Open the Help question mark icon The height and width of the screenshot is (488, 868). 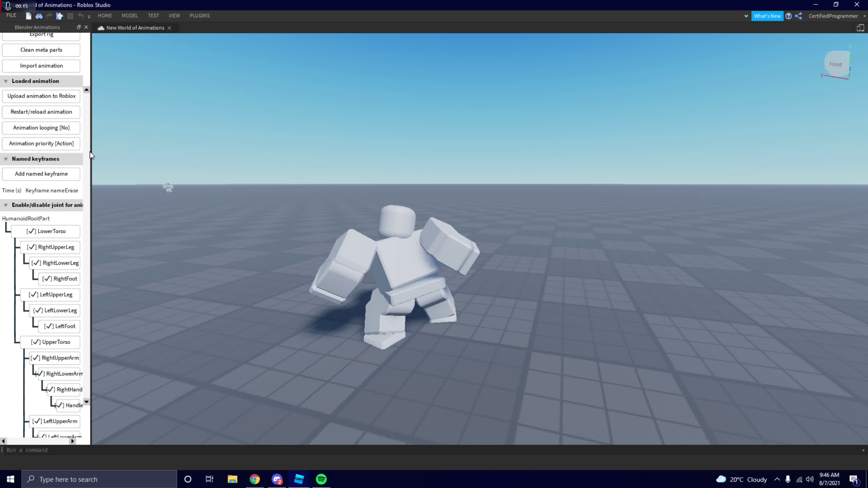coord(788,16)
